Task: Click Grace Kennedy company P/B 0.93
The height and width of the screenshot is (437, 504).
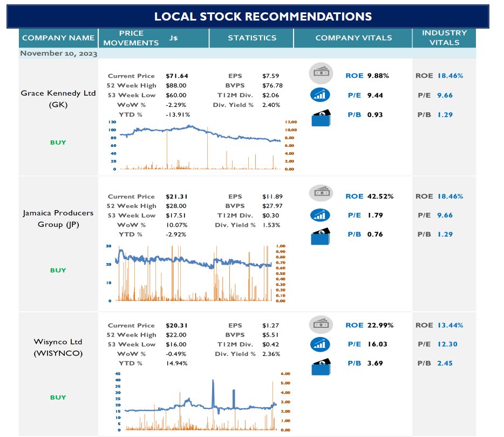Action: [x=375, y=115]
